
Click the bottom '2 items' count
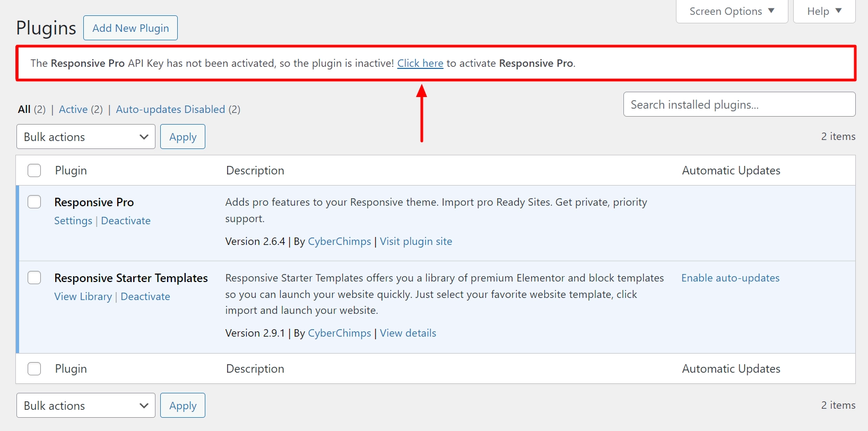pos(838,405)
